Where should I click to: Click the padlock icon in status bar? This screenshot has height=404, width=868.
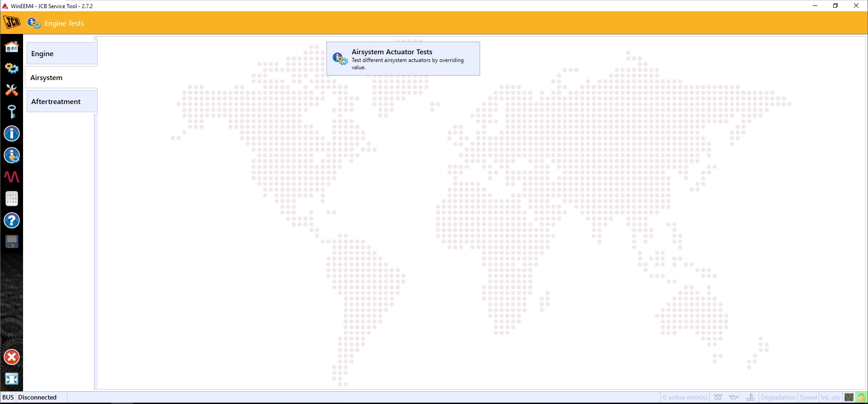(x=862, y=397)
